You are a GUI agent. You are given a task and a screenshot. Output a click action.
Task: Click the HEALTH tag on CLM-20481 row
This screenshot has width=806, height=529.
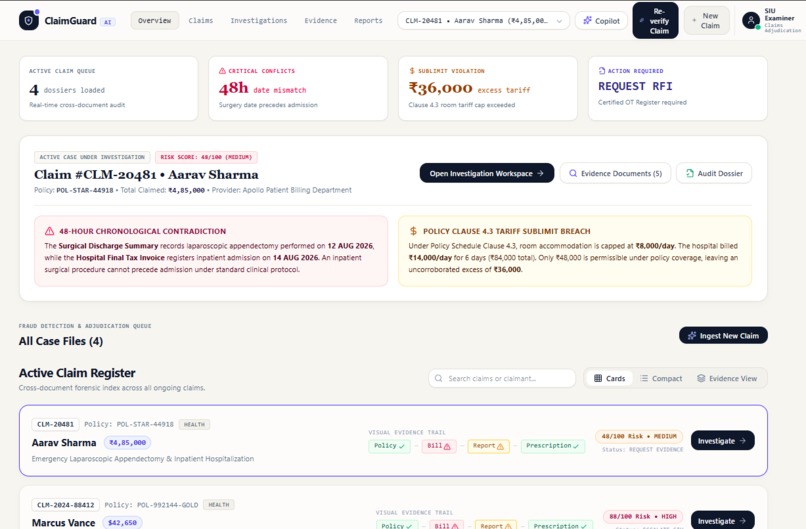click(x=194, y=424)
